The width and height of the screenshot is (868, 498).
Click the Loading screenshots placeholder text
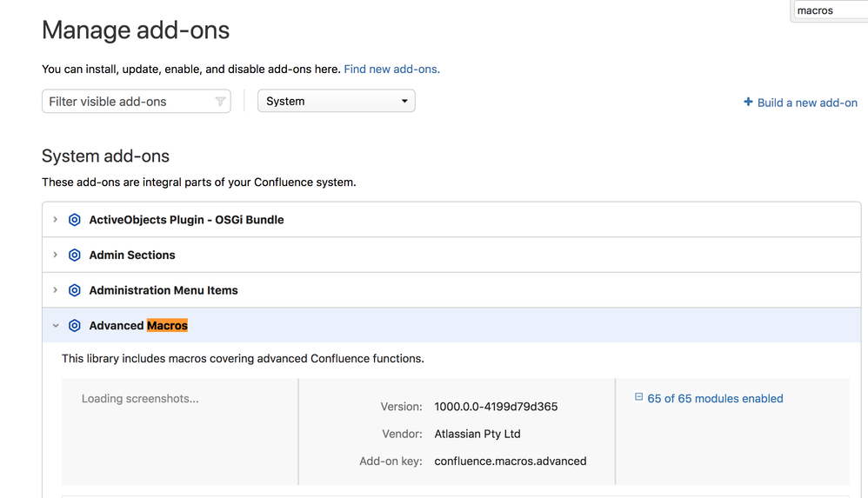click(140, 398)
